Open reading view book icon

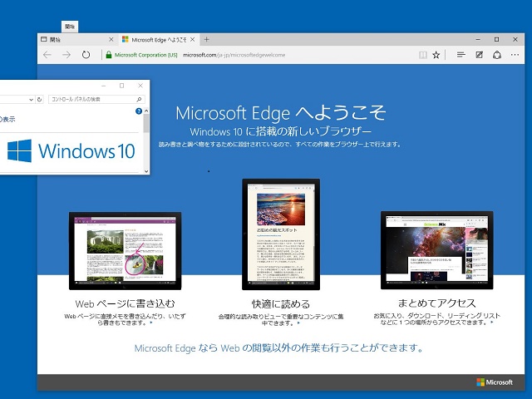423,55
